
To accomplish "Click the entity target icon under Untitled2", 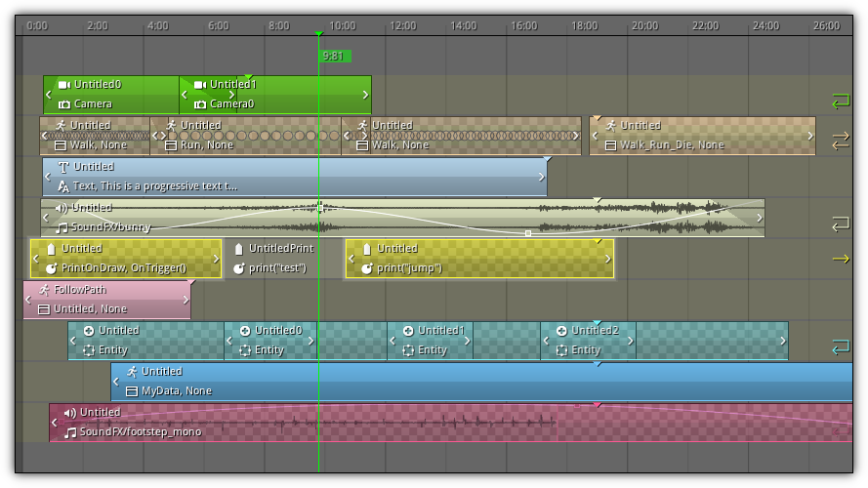I will pos(561,350).
